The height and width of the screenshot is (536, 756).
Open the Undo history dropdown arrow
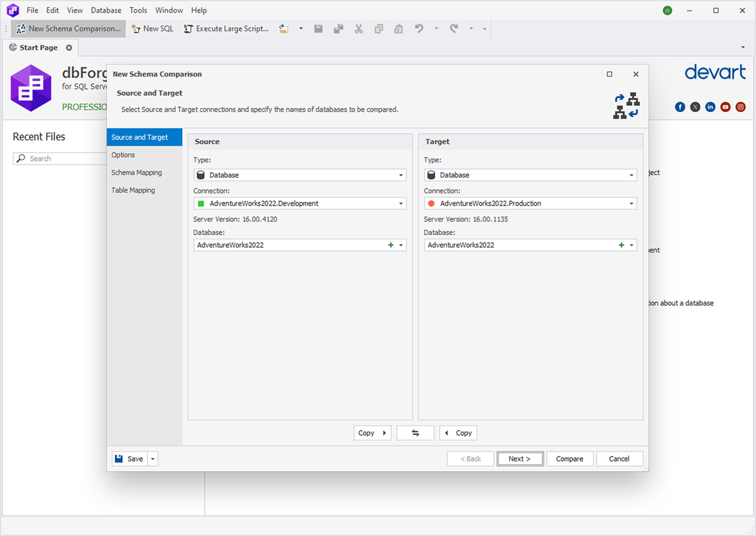click(x=436, y=28)
